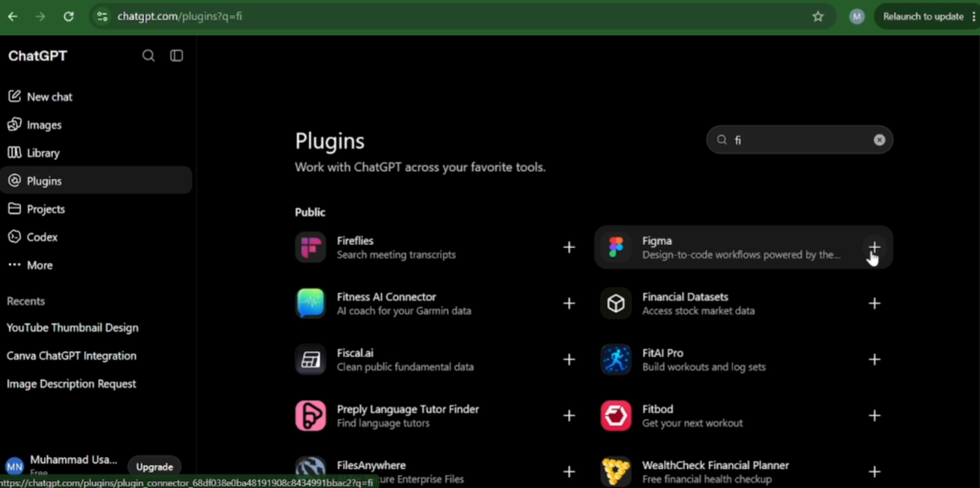Screen dimensions: 980x488
Task: Click the Figma plugin logo
Action: tap(615, 248)
